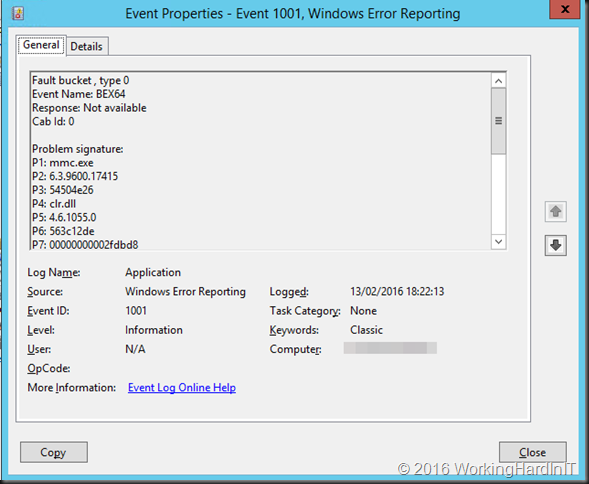Click the Level value 'Information'
This screenshot has width=589, height=484.
click(154, 330)
